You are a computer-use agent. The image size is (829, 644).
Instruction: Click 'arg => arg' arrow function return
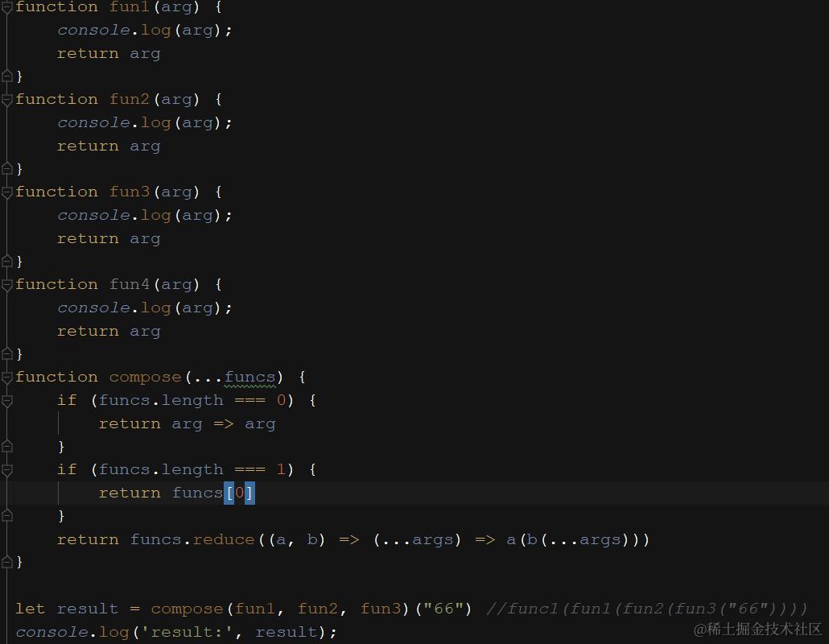point(224,424)
